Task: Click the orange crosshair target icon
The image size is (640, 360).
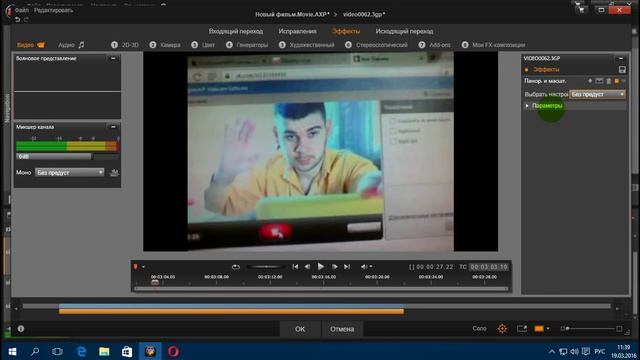Action: pyautogui.click(x=502, y=329)
